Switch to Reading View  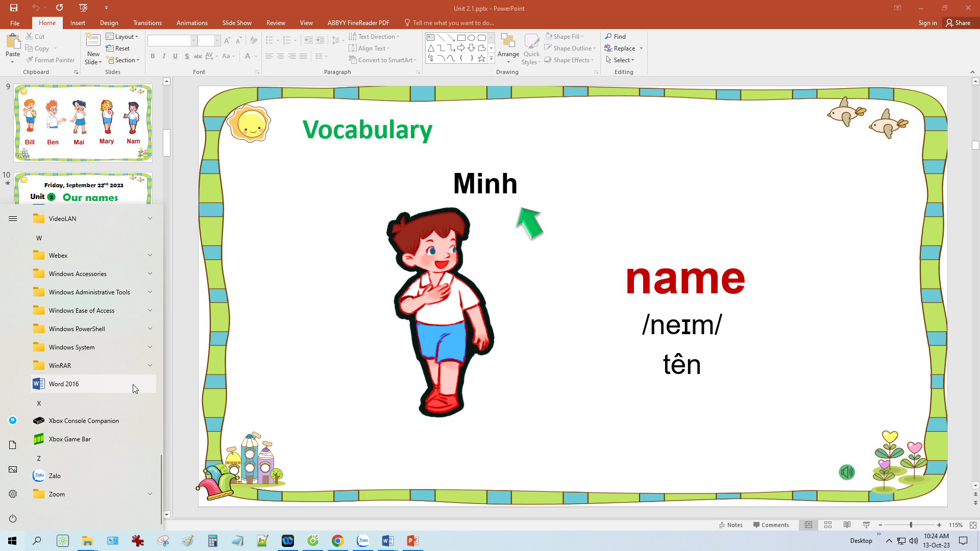pyautogui.click(x=847, y=525)
